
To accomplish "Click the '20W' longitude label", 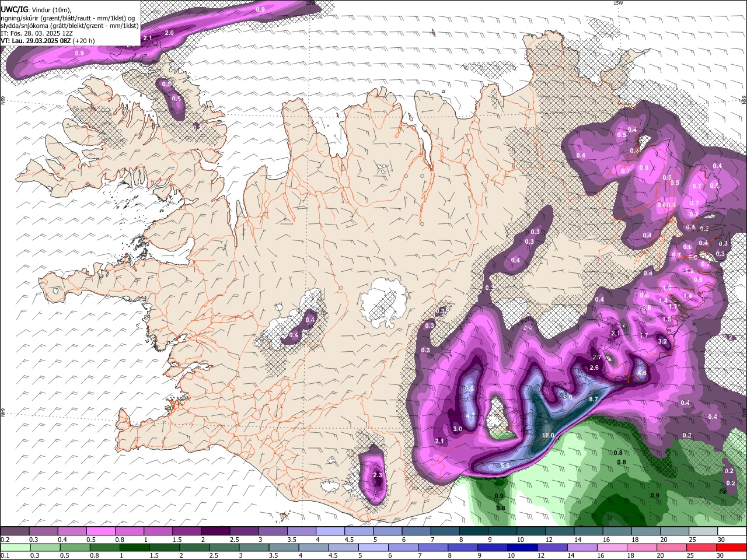I will click(310, 3).
